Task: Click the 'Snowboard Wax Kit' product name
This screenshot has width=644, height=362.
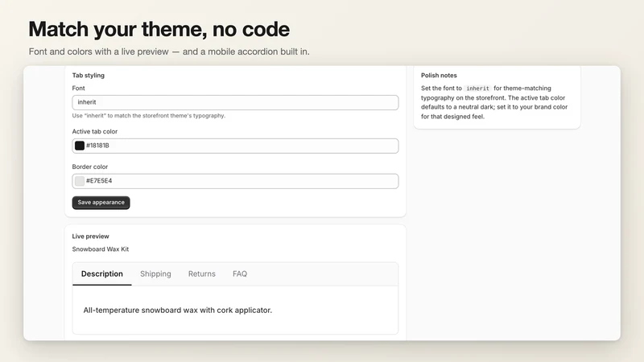Action: 101,249
